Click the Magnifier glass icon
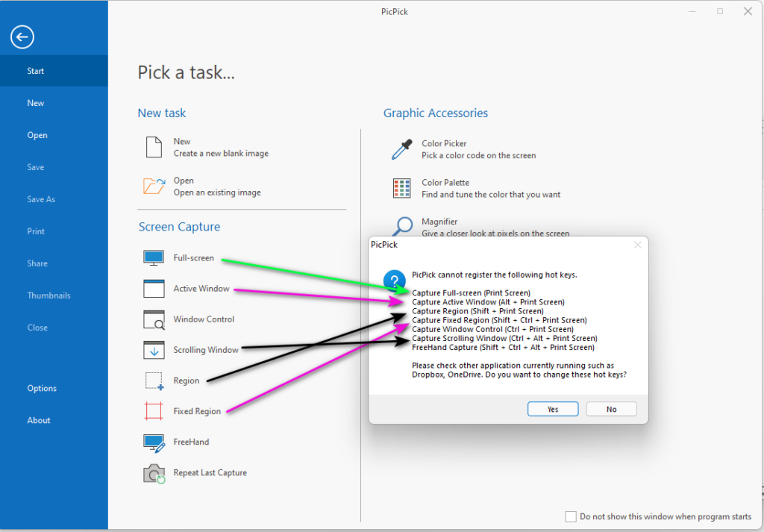Image resolution: width=764 pixels, height=532 pixels. click(403, 226)
